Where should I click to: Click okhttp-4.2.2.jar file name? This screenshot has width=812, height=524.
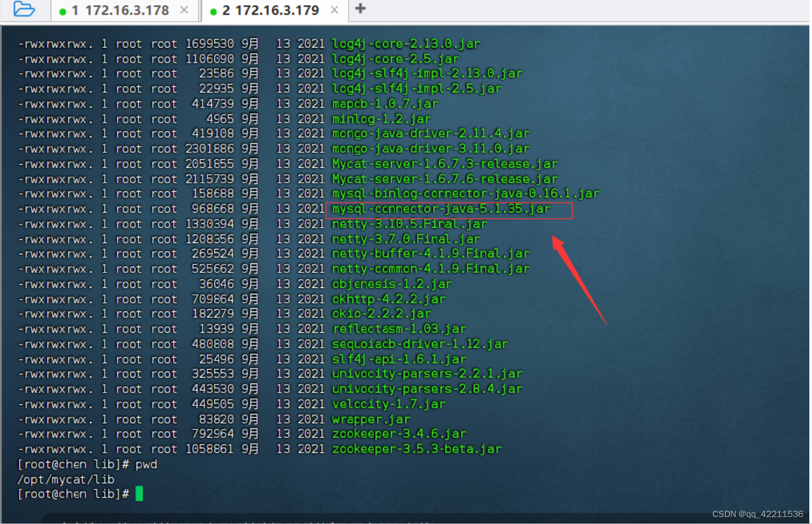click(389, 299)
